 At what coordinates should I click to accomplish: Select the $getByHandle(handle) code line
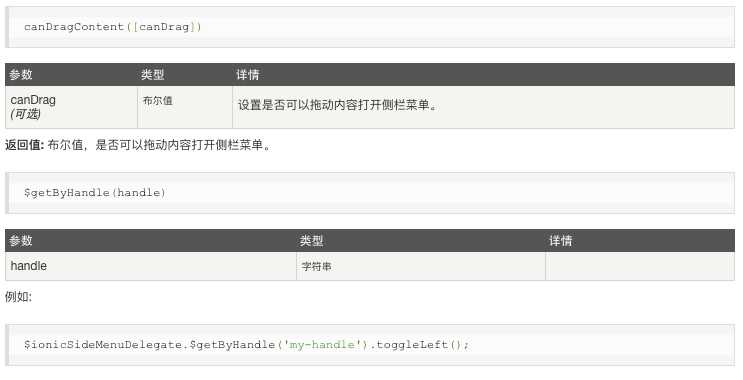click(x=95, y=193)
